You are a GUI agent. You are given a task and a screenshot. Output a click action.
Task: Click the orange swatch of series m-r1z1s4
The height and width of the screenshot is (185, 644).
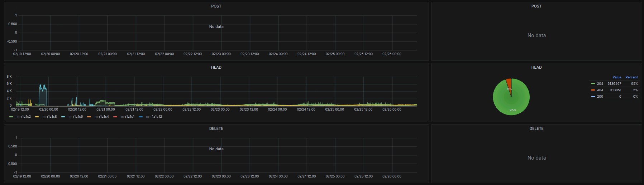tap(89, 117)
